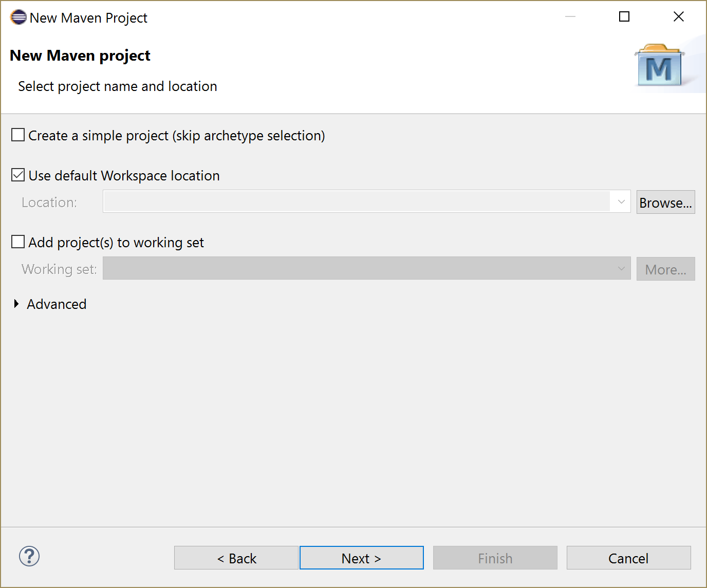
Task: Open the Location dropdown arrow
Action: point(621,202)
